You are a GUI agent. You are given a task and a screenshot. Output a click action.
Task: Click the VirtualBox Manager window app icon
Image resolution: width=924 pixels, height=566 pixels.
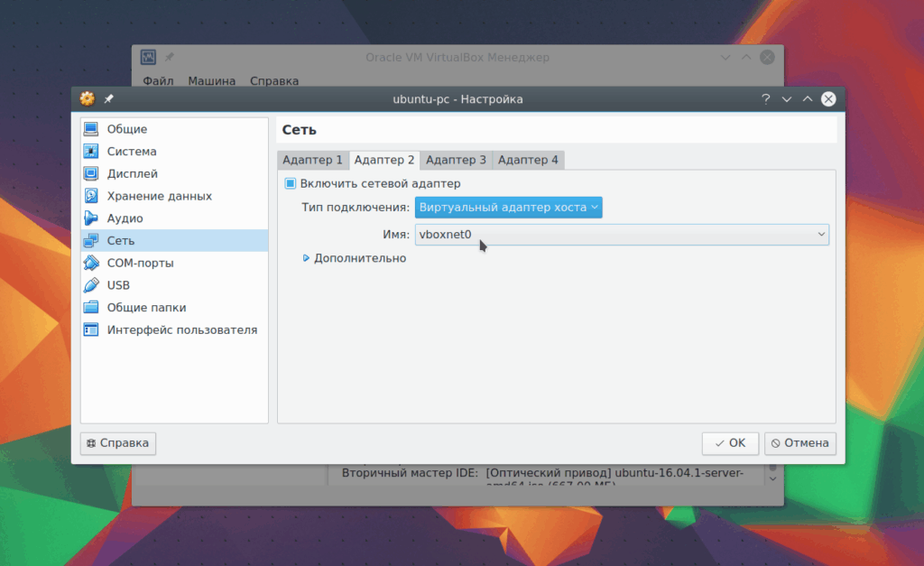coord(148,57)
